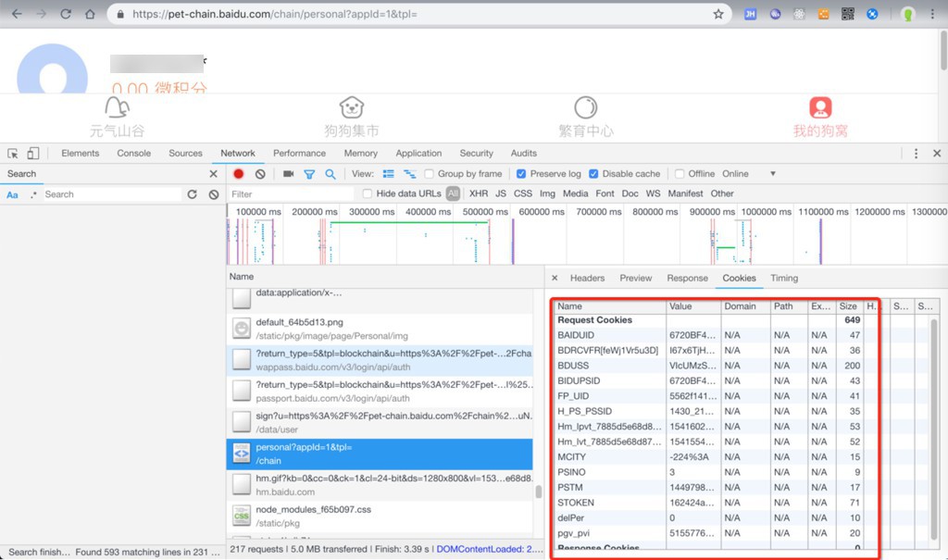The height and width of the screenshot is (560, 948).
Task: Open the JH browser extension
Action: click(x=750, y=14)
